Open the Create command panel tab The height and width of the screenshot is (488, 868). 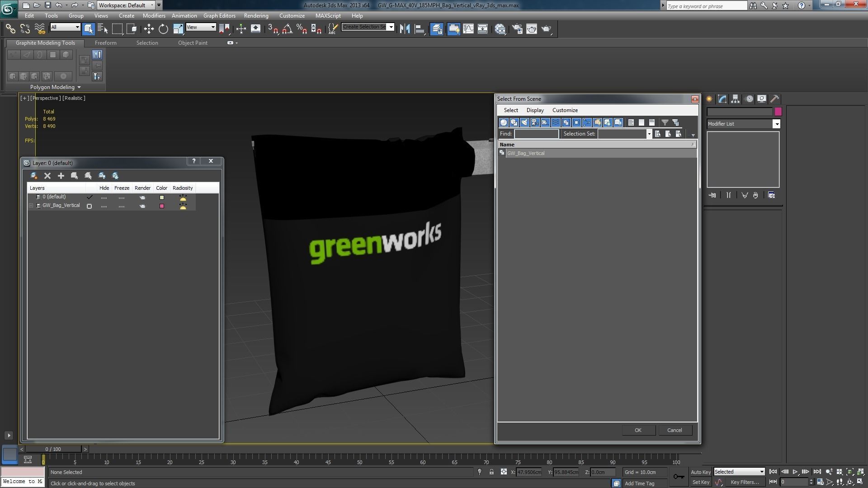(x=709, y=99)
